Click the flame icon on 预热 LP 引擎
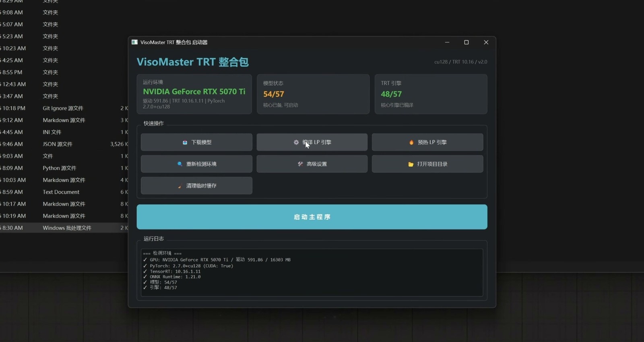The height and width of the screenshot is (342, 644). point(411,142)
